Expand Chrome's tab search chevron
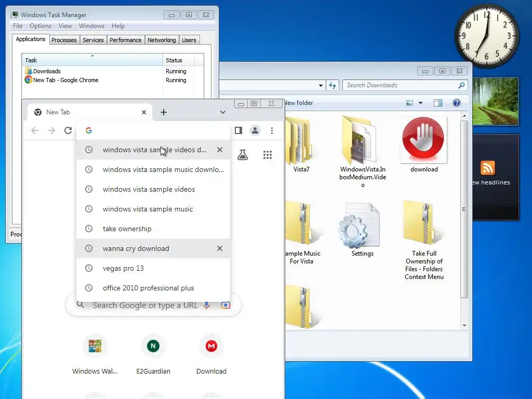The width and height of the screenshot is (532, 399). (x=222, y=112)
